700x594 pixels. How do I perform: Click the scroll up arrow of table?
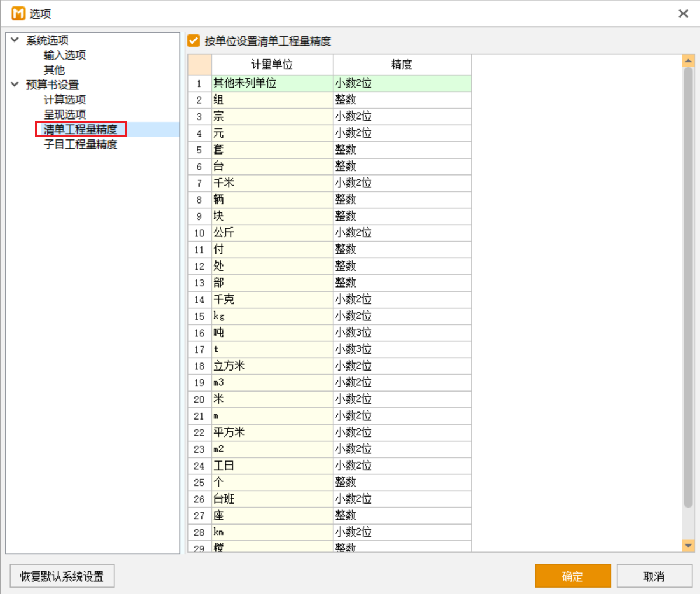(x=688, y=61)
